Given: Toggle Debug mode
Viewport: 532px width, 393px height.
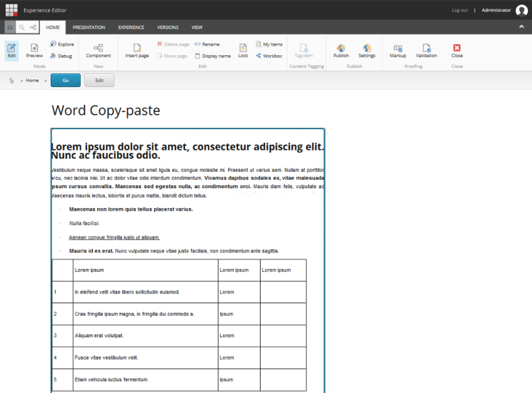Looking at the screenshot, I should [61, 56].
